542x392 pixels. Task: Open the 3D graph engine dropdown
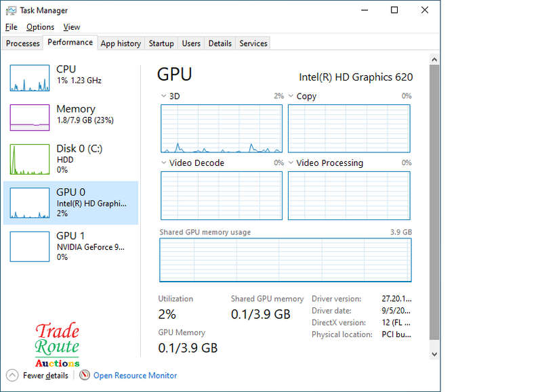pyautogui.click(x=163, y=95)
